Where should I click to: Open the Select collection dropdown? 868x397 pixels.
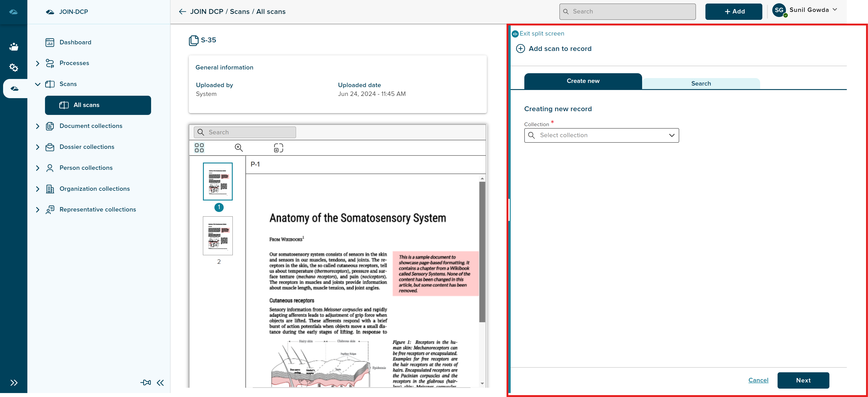click(602, 135)
